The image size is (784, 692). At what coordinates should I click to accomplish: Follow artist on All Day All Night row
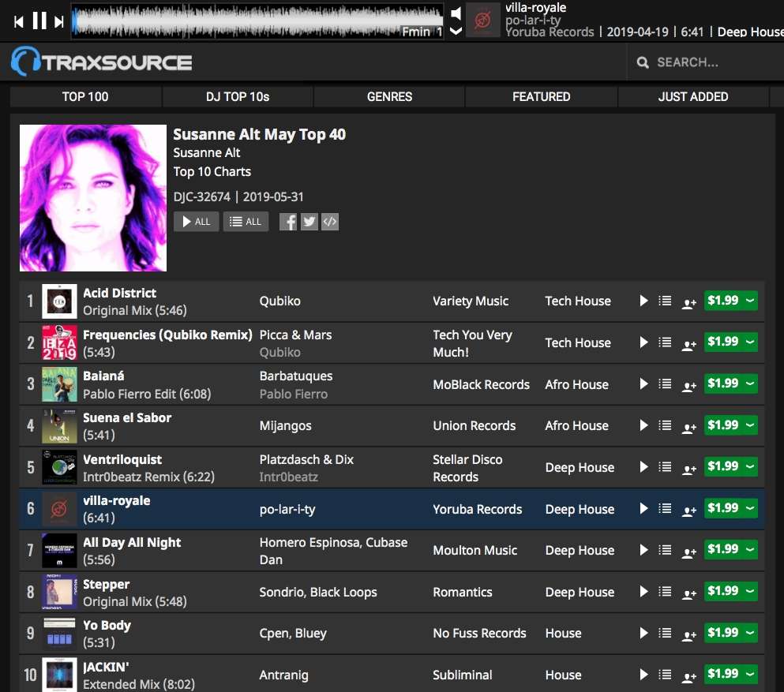coord(689,552)
